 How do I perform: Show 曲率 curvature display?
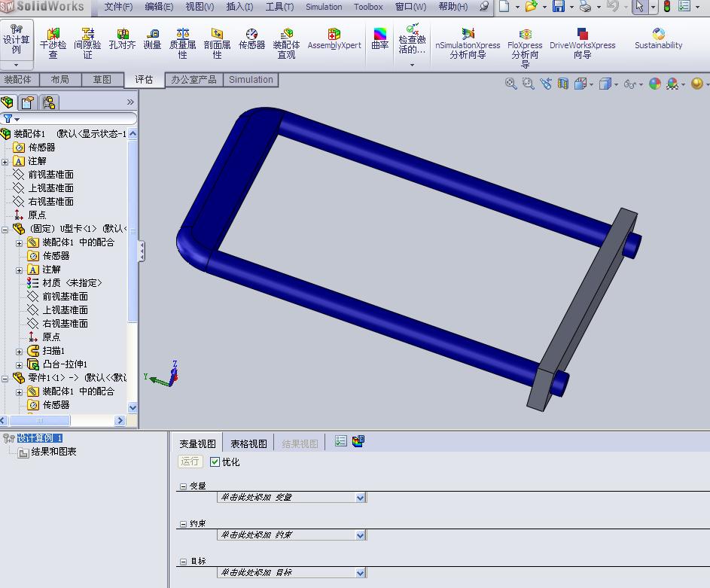click(380, 39)
